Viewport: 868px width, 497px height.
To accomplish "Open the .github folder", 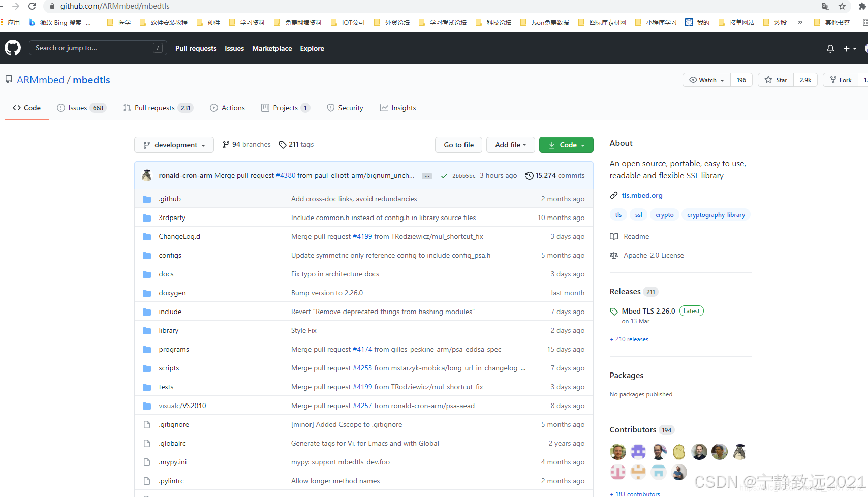I will coord(170,199).
